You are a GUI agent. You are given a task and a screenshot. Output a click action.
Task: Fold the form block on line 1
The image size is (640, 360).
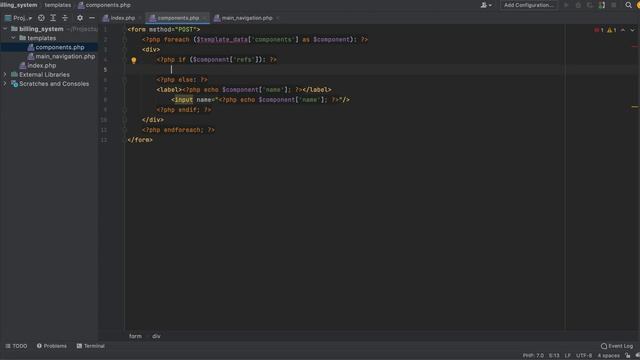click(x=125, y=29)
